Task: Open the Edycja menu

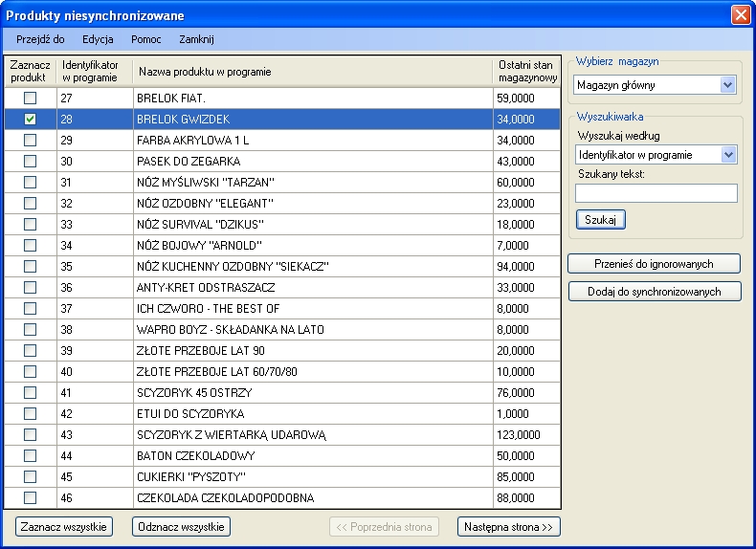Action: coord(98,39)
